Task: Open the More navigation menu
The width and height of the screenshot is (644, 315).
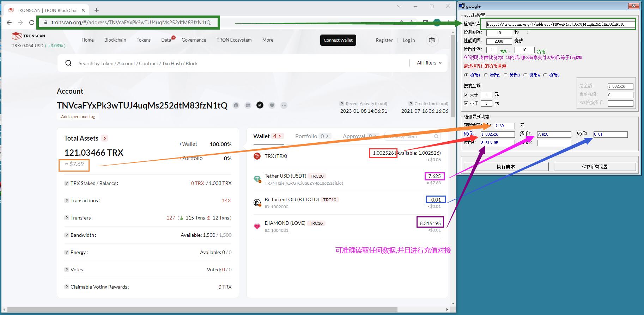Action: (268, 40)
